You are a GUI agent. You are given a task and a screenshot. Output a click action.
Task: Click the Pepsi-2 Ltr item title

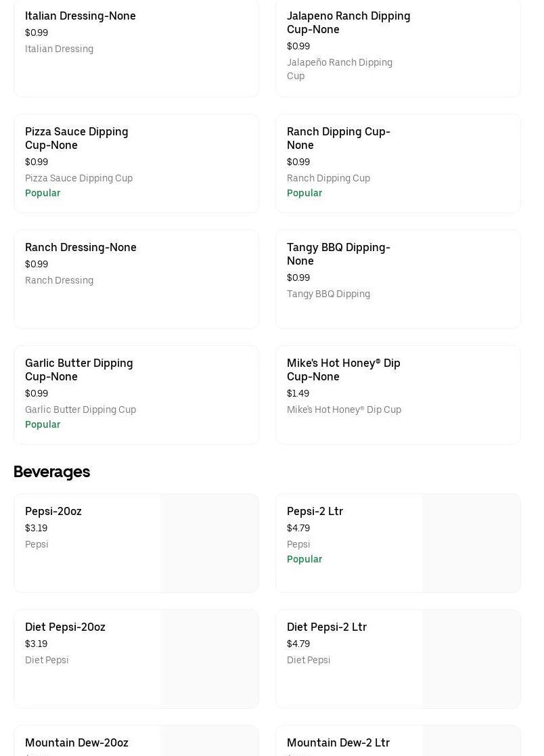(315, 512)
